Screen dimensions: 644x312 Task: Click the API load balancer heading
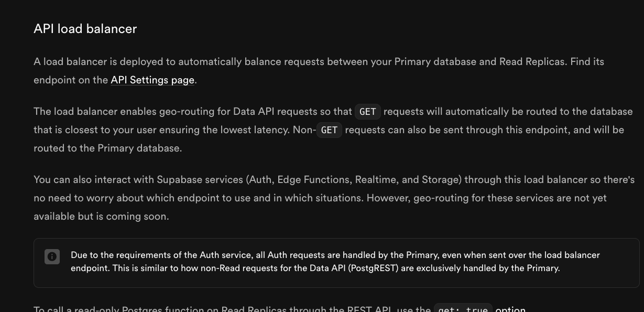coord(85,29)
